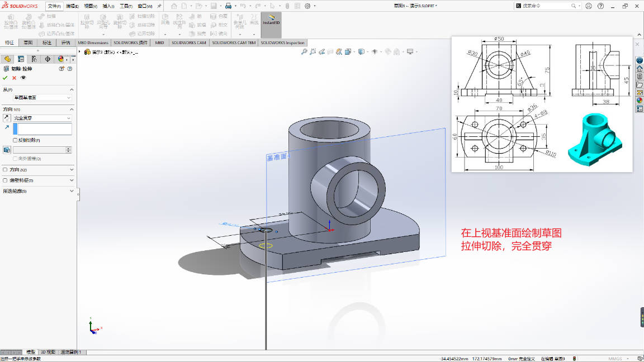
Task: Expand the flyout feature tree arrow
Action: tap(80, 52)
